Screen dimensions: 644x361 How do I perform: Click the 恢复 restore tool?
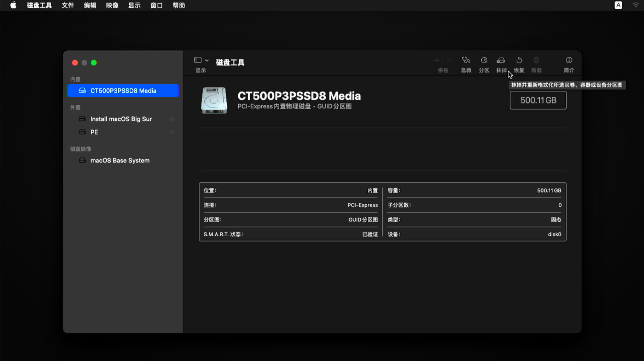(x=519, y=65)
